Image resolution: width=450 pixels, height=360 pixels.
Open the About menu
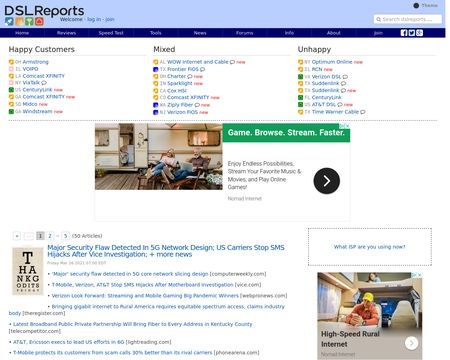pyautogui.click(x=334, y=33)
